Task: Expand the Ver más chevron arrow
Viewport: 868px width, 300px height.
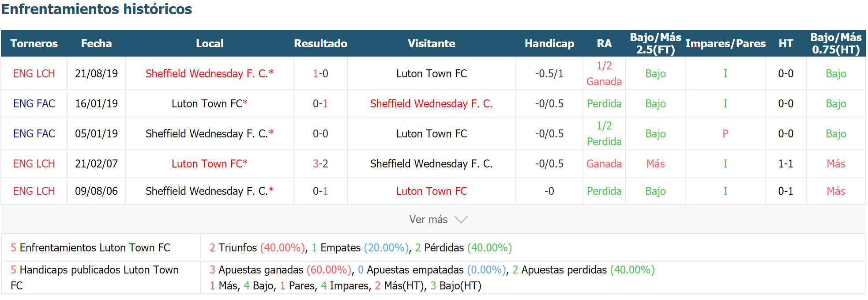Action: 461,220
